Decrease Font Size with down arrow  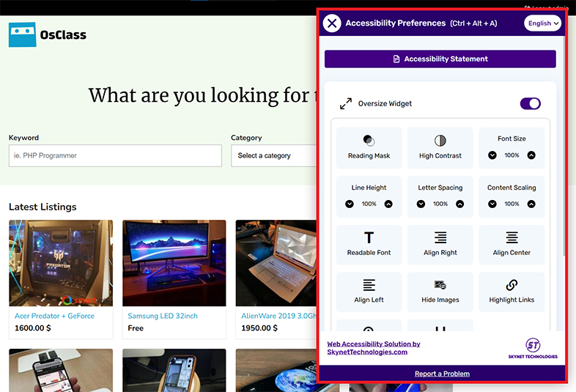coord(492,155)
